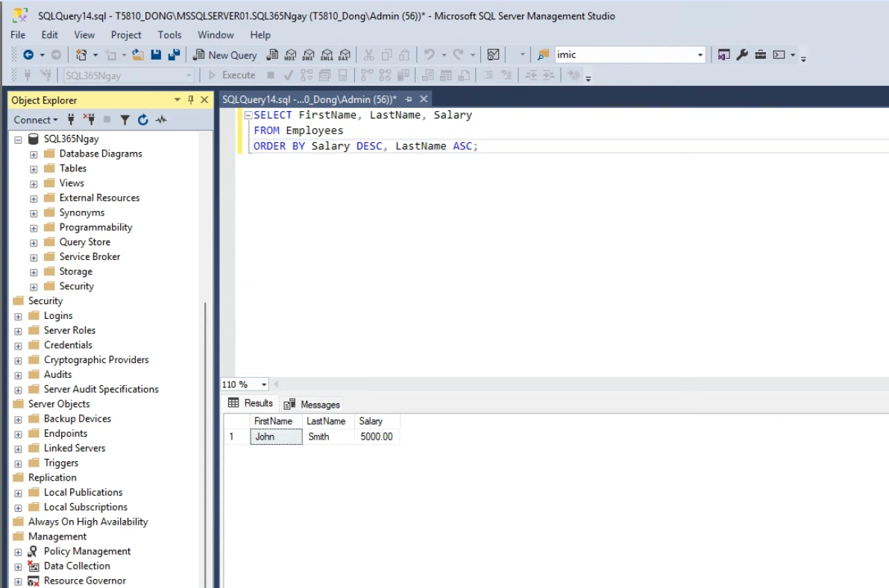Click the Connect plug icon in Object Explorer

(x=71, y=120)
